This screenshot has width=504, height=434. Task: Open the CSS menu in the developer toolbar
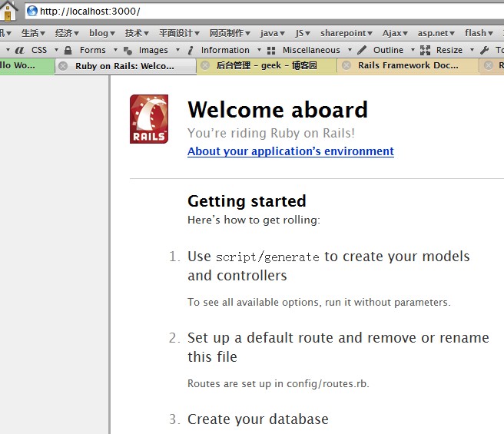[x=39, y=50]
